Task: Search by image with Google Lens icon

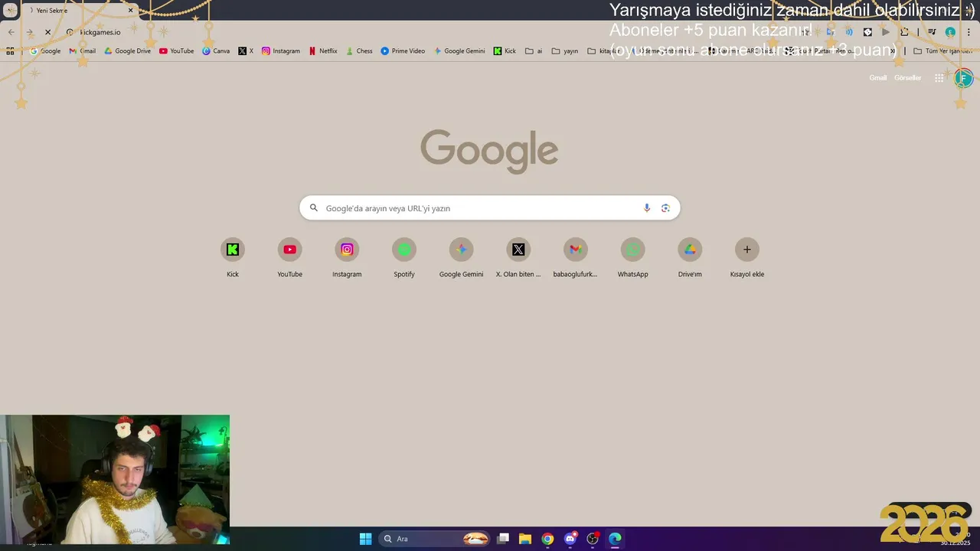Action: [665, 208]
